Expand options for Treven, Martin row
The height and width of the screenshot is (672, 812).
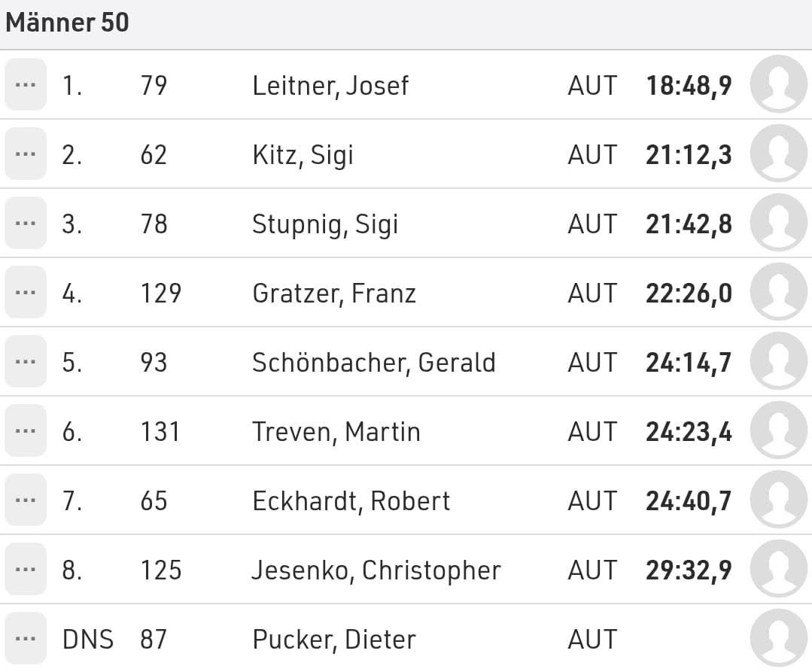[26, 430]
